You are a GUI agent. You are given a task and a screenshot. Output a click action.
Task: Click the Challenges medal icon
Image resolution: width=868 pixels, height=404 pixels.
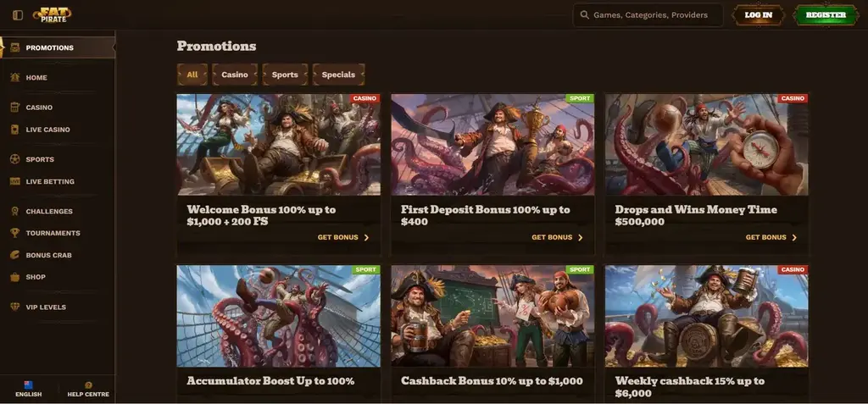[15, 212]
